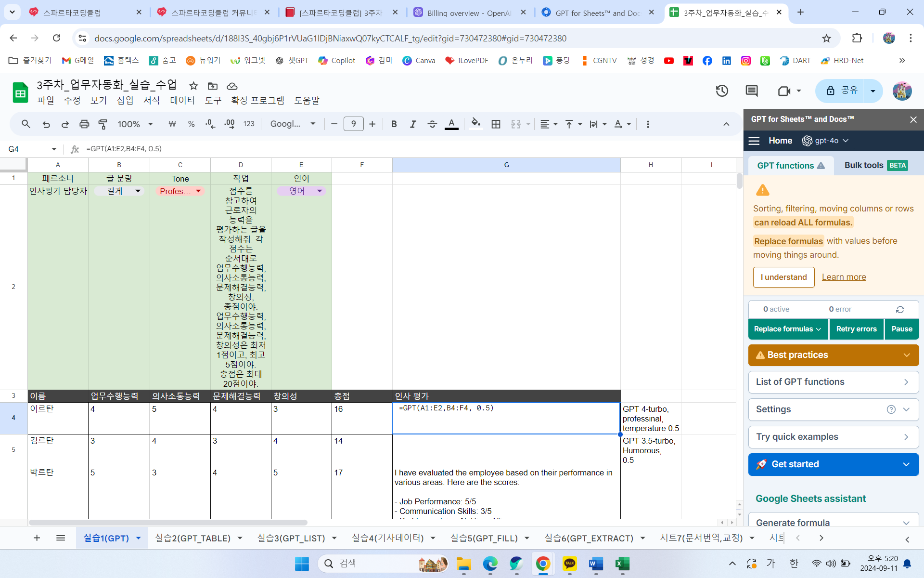924x578 pixels.
Task: Open 데이터 menu
Action: (182, 100)
